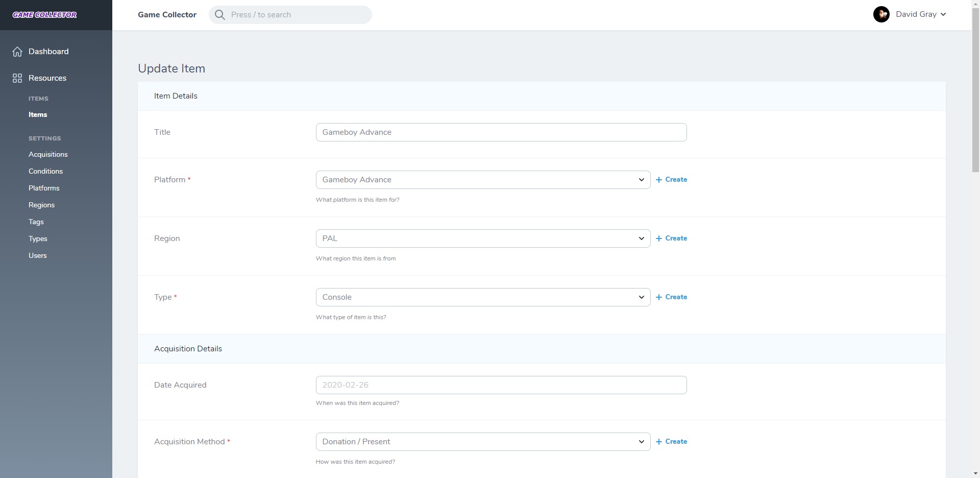This screenshot has height=478, width=980.
Task: Click the SETTINGS sidebar section heading
Action: (x=44, y=138)
